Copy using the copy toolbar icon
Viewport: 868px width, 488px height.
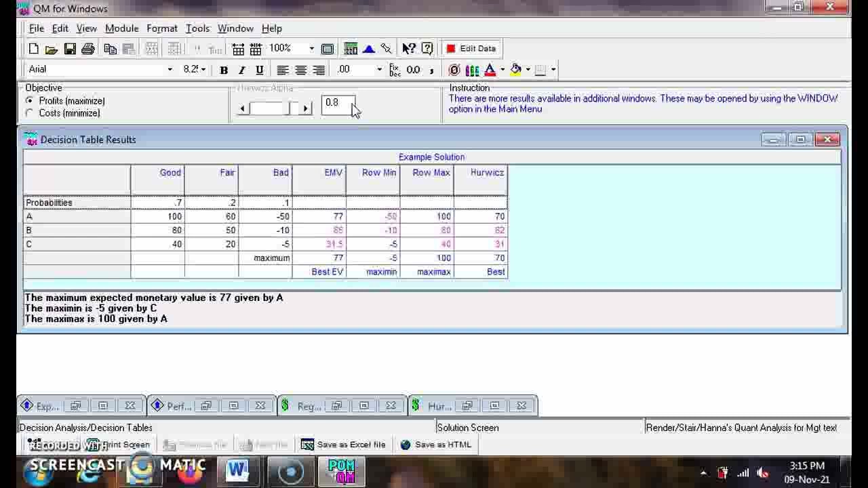pyautogui.click(x=110, y=49)
